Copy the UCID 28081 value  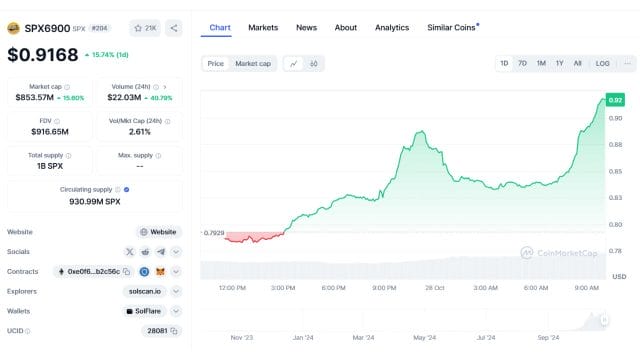click(174, 331)
